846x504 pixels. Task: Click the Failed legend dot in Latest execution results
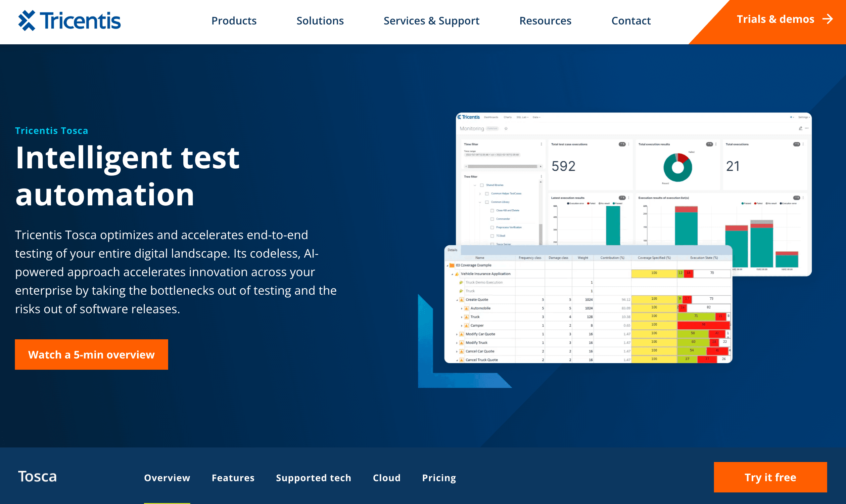click(x=588, y=203)
